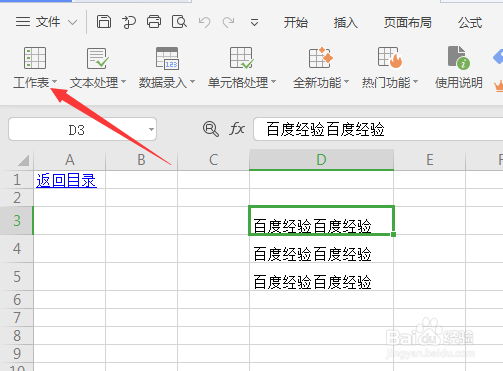This screenshot has width=503, height=371.
Task: Click the select-all corner triangle
Action: [23, 160]
